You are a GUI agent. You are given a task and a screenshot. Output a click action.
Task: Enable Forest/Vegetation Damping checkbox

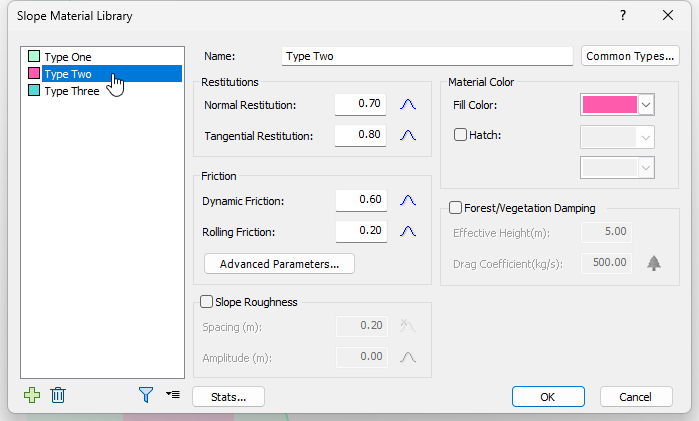(455, 208)
